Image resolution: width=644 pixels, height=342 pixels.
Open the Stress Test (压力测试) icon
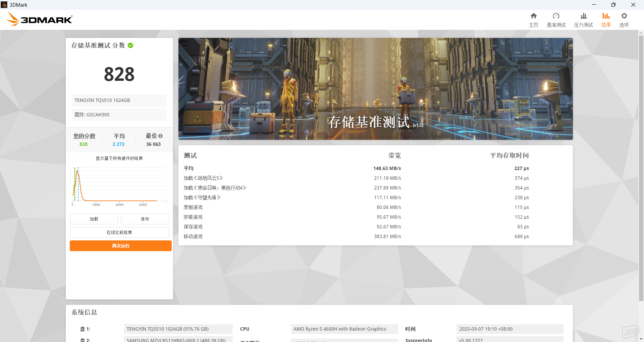tap(583, 16)
